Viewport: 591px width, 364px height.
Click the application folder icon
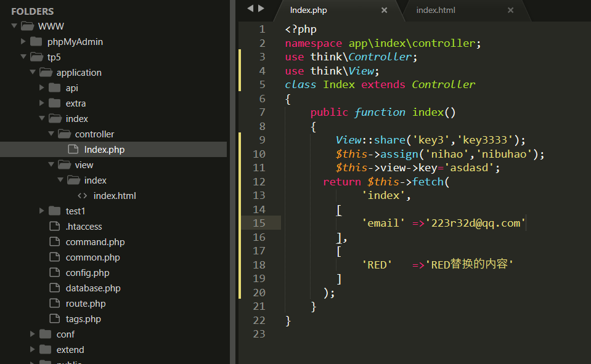click(46, 72)
